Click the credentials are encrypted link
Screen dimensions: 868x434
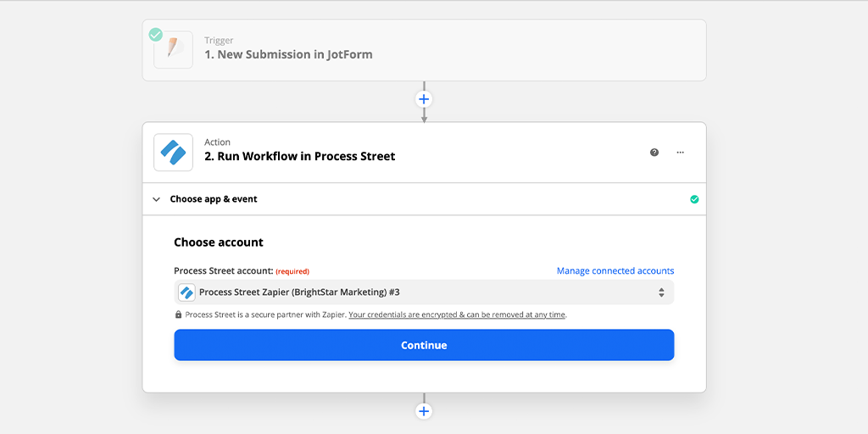(457, 314)
